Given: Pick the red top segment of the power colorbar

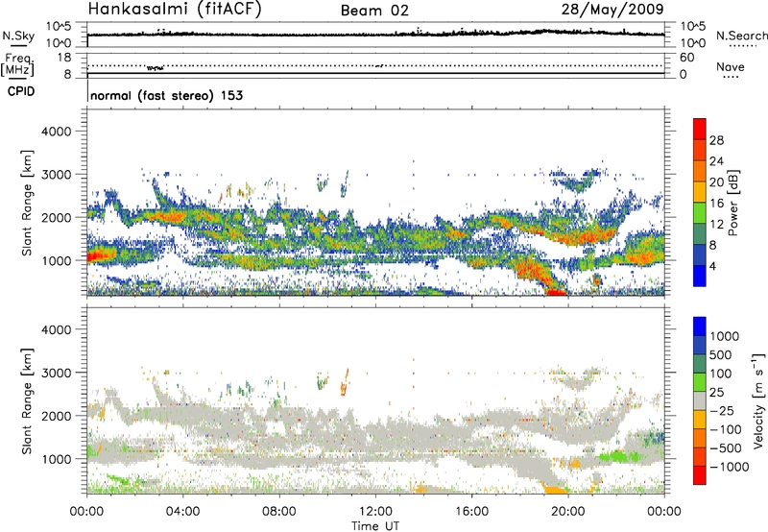Looking at the screenshot, I should pyautogui.click(x=700, y=129).
